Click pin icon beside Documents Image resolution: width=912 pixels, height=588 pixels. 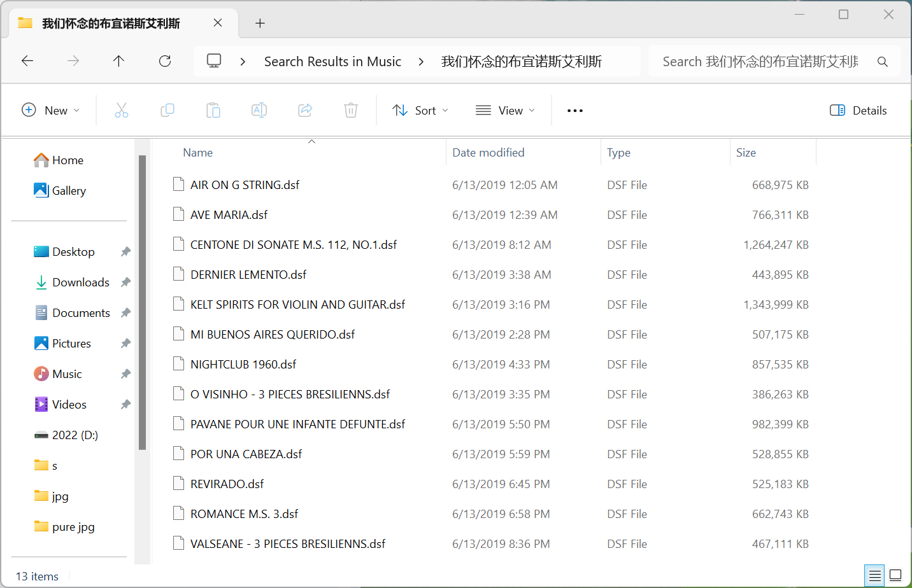pyautogui.click(x=125, y=313)
